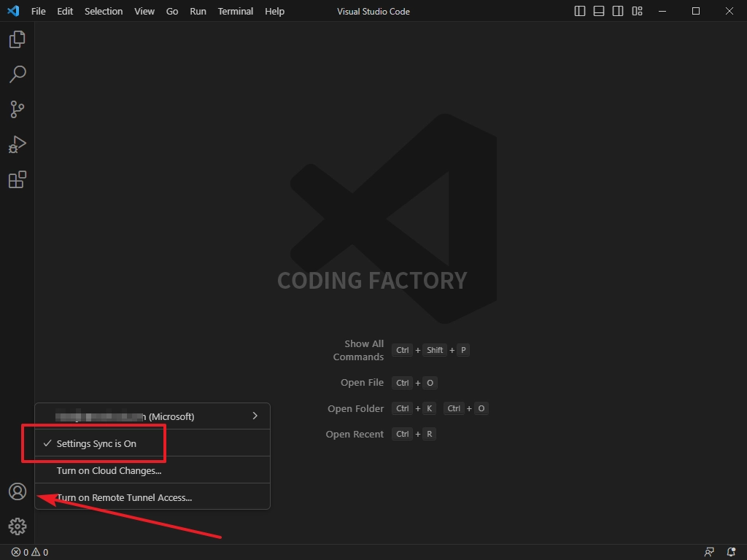747x560 pixels.
Task: Click the 'P' key cap label
Action: (463, 350)
